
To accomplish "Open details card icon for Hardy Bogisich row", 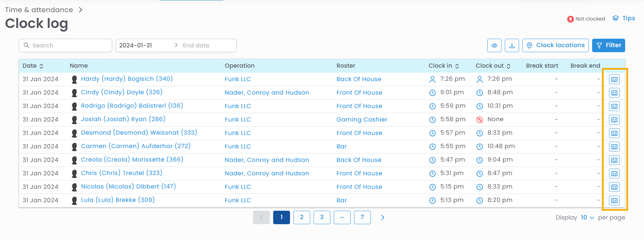I will click(x=614, y=79).
